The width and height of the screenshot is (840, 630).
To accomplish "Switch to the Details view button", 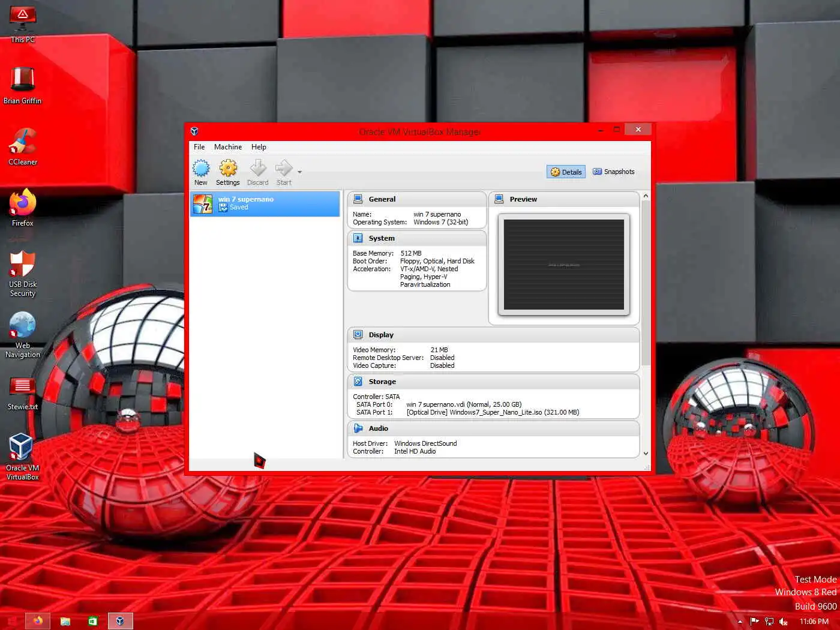I will tap(566, 172).
